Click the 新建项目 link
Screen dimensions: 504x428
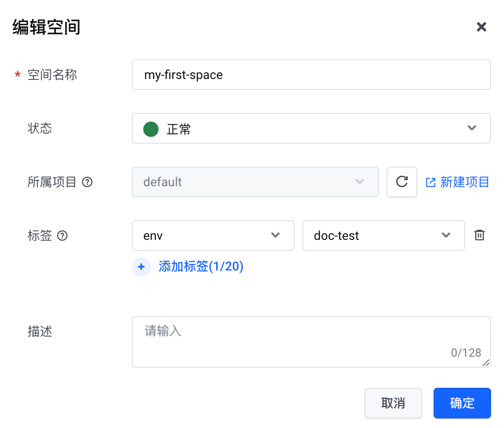click(464, 182)
